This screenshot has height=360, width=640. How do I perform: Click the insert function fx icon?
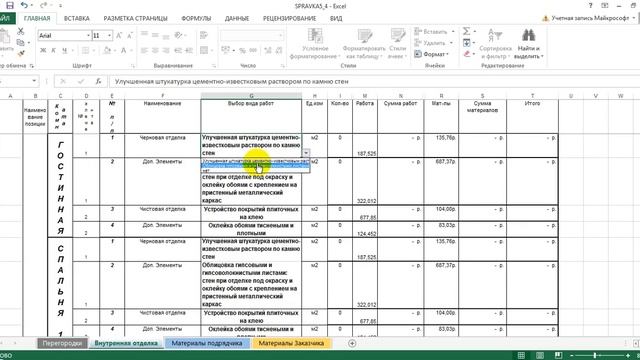point(98,82)
